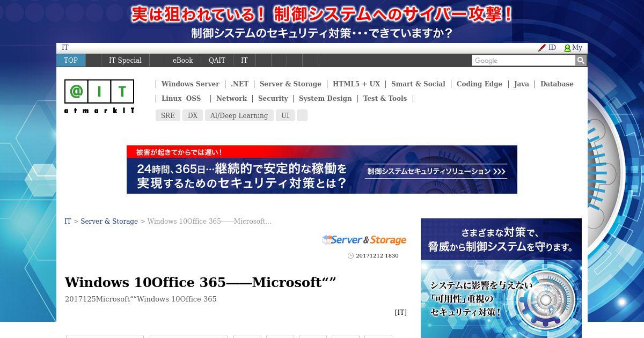Select the AI/Deep Learning tag button
Viewport: 644px width, 338px height.
click(239, 115)
